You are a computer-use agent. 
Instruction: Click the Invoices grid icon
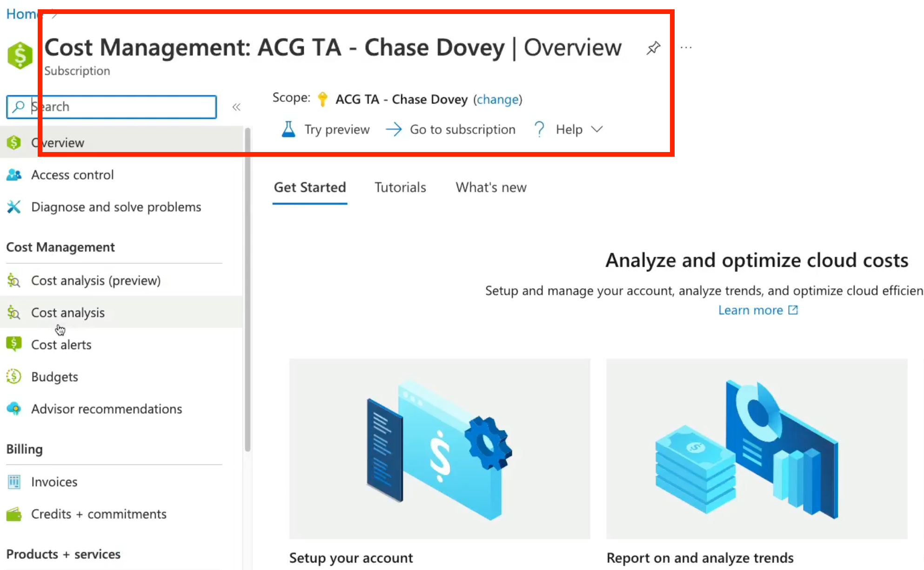click(14, 482)
